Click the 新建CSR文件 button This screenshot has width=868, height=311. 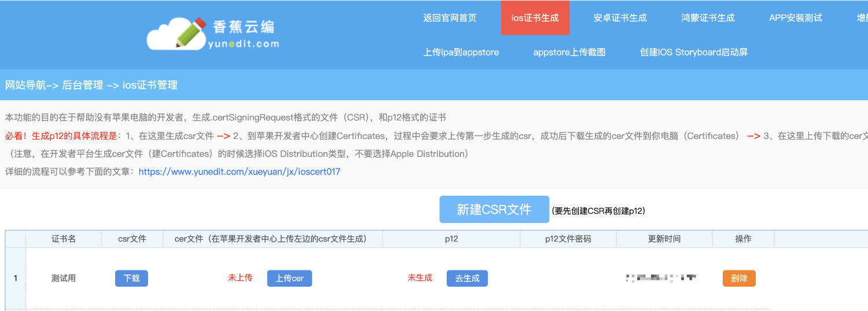click(x=494, y=210)
